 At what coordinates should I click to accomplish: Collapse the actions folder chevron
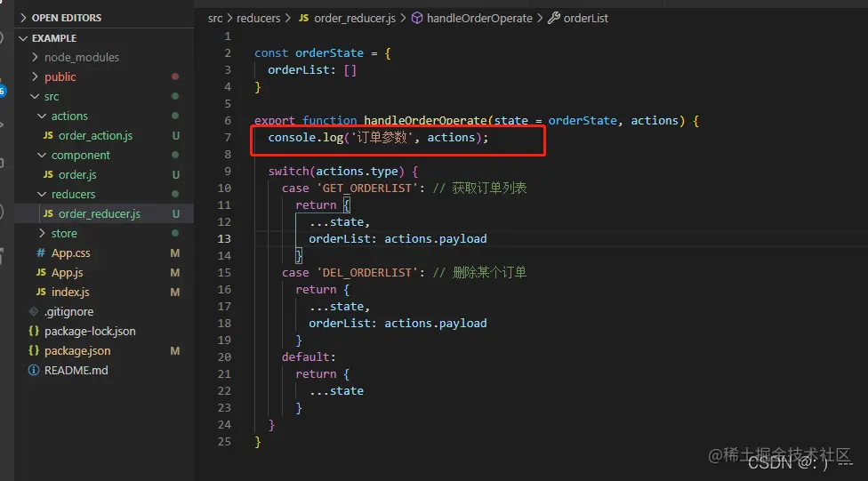pos(42,116)
